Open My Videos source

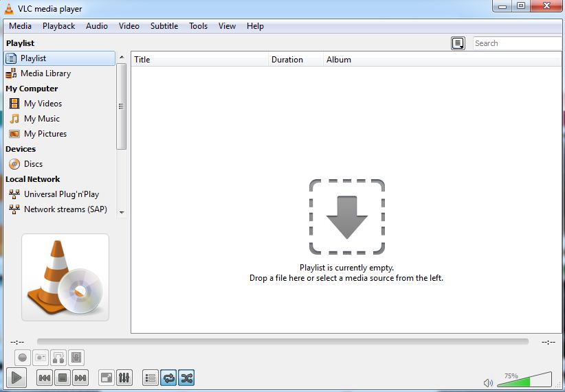click(x=59, y=104)
